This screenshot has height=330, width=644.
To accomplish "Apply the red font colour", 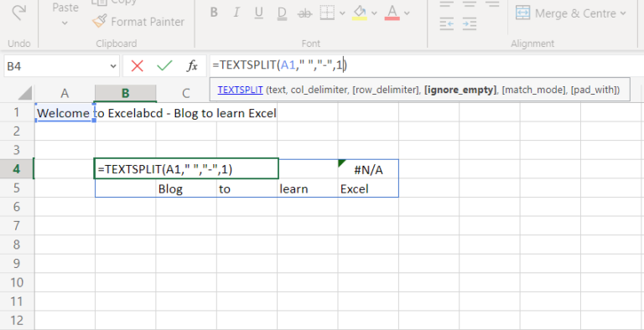I will 392,13.
